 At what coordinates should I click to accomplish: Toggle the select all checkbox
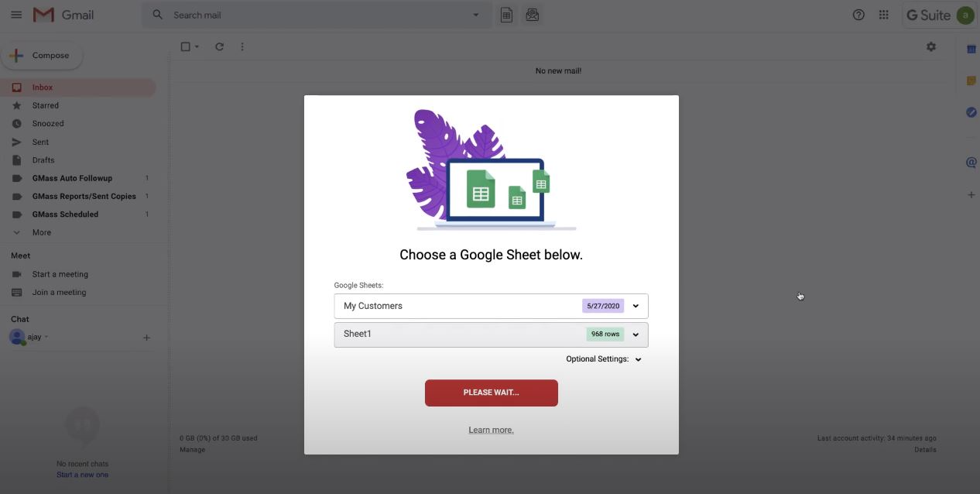point(185,46)
